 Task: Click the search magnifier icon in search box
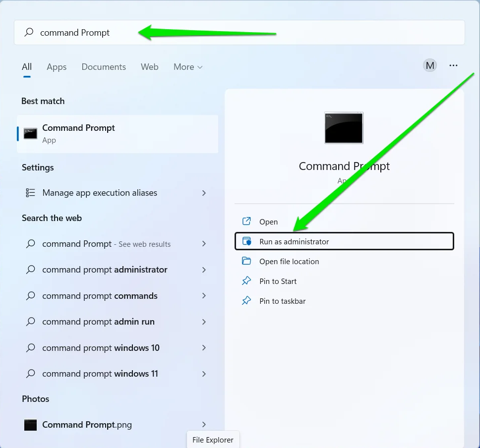tap(29, 32)
